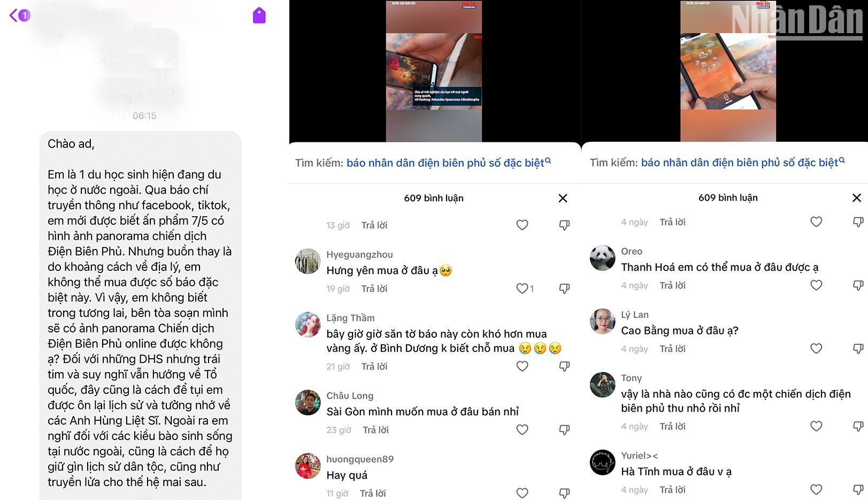Tap the back arrow with unread badge
Viewport: 868px width, 500px height.
(x=20, y=15)
